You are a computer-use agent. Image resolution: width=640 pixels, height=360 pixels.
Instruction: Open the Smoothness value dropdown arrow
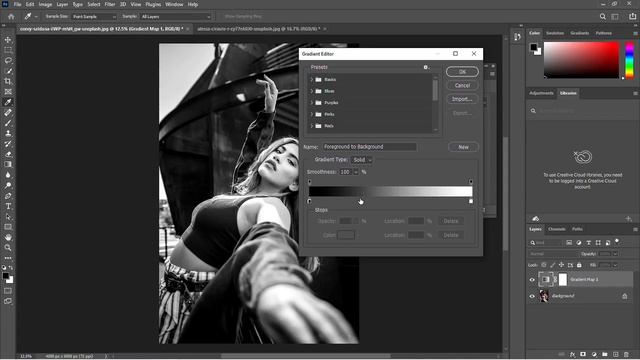click(356, 172)
